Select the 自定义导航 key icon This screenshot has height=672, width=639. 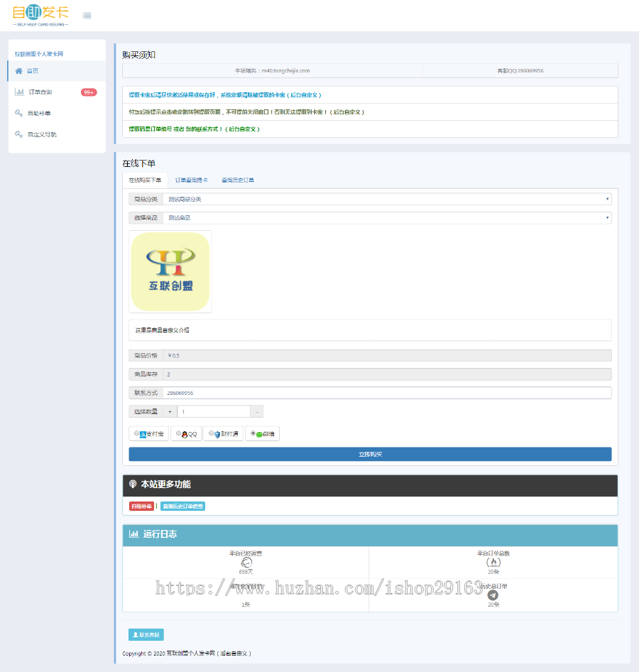point(19,134)
